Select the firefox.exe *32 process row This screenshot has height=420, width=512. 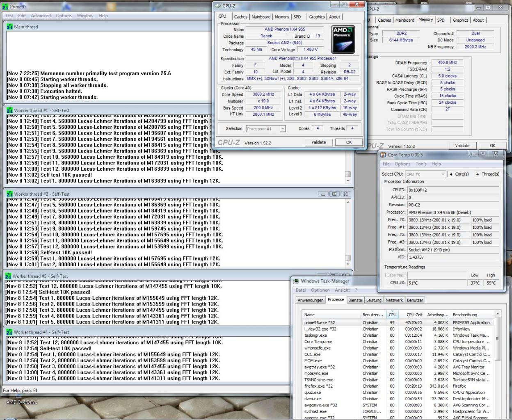coord(398,386)
